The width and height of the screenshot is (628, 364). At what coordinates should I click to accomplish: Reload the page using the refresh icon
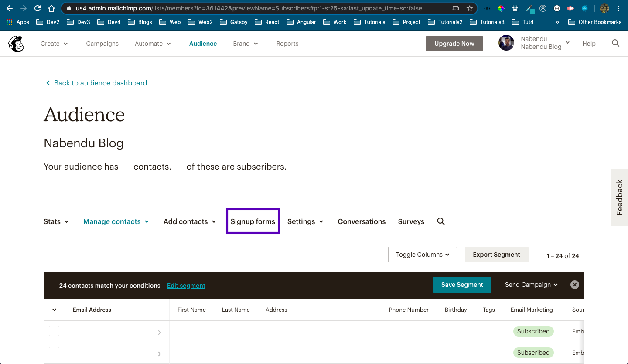38,8
